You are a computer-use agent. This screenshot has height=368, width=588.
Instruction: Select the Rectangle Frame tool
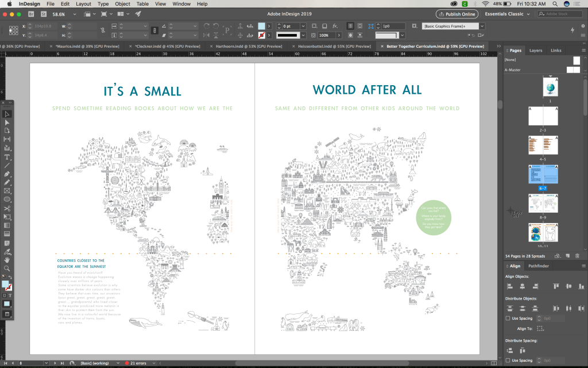7,190
